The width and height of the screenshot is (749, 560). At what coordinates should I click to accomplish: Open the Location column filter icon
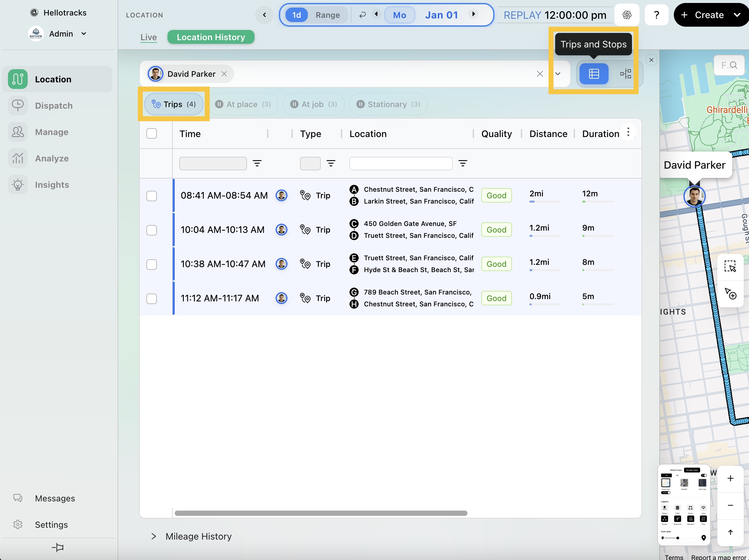[463, 163]
